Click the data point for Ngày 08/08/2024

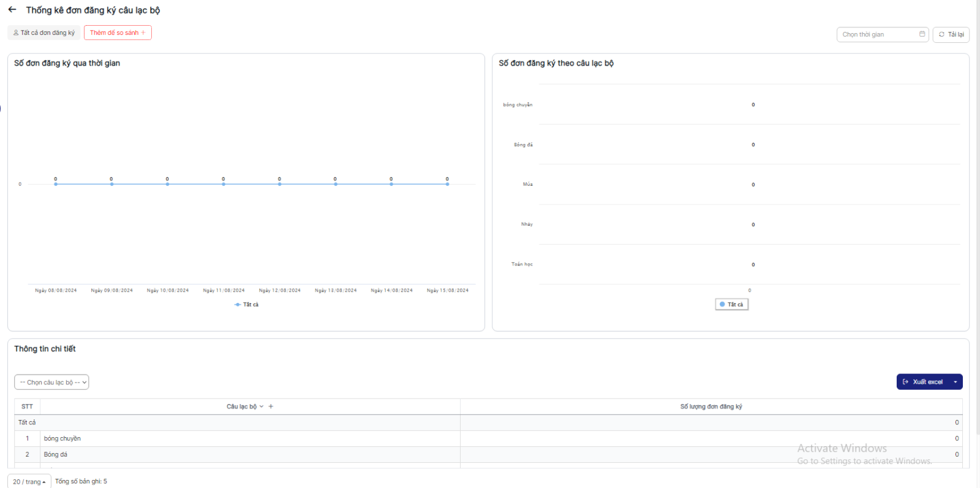[56, 184]
